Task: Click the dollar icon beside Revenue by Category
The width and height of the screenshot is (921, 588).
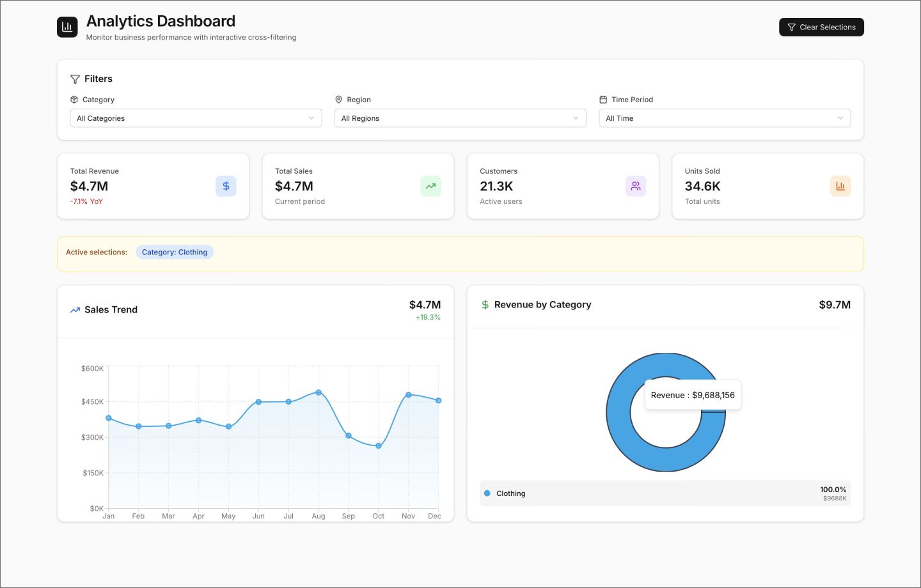Action: [484, 305]
